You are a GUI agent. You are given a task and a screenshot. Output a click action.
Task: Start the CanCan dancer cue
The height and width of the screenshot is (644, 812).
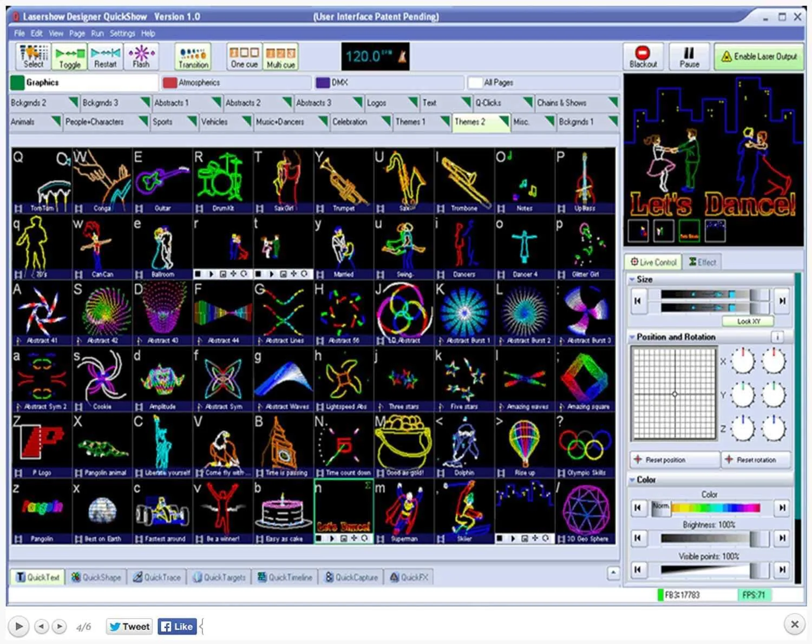102,247
